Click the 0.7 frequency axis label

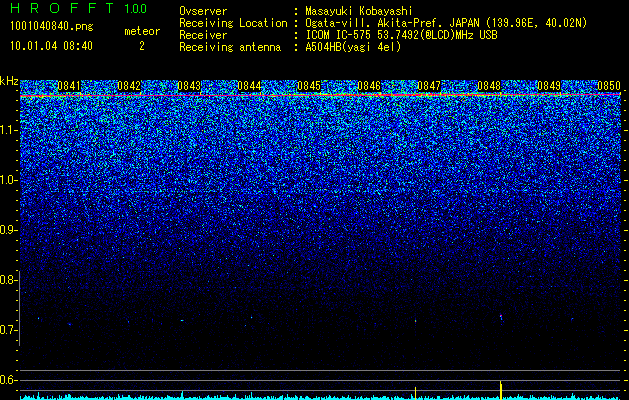point(9,330)
